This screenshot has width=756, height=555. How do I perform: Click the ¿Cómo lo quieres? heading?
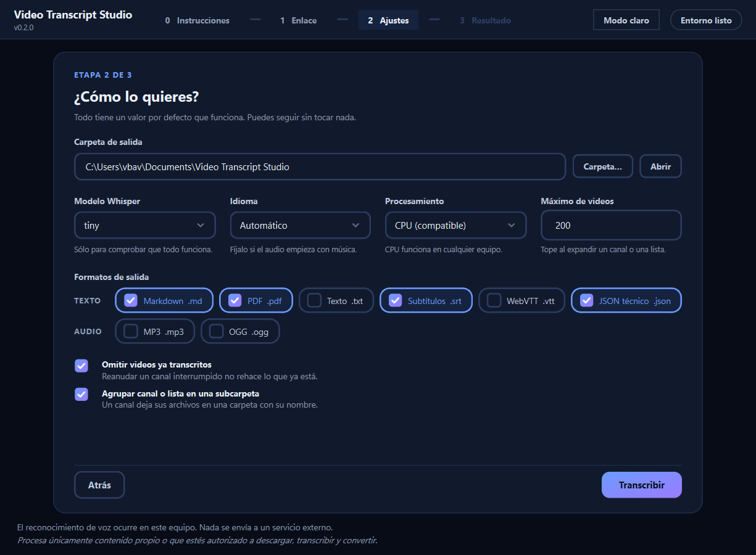tap(136, 97)
